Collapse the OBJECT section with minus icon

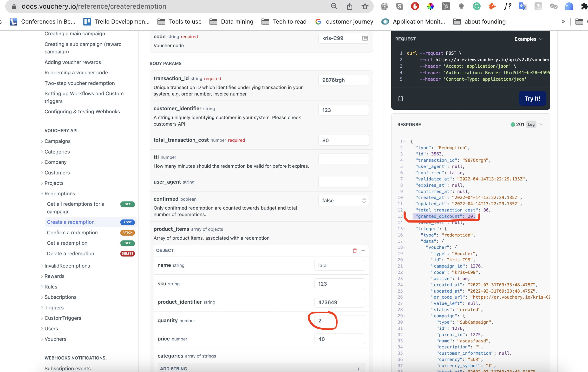[363, 250]
